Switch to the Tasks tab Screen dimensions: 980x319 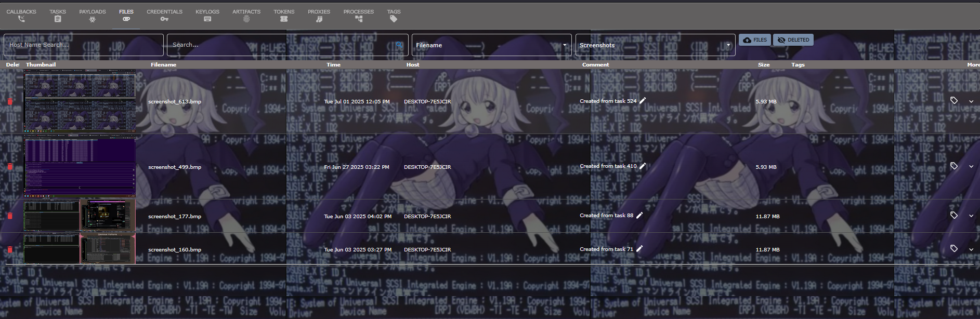[58, 15]
